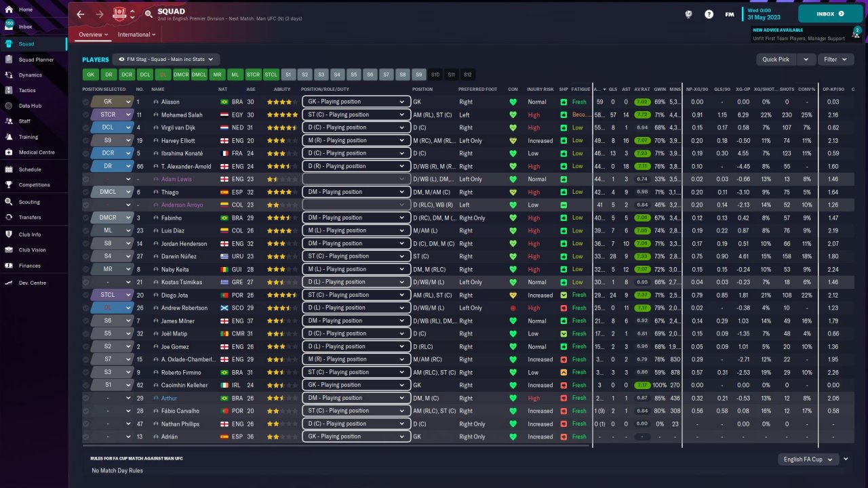
Task: Open the Filter dropdown
Action: click(835, 59)
